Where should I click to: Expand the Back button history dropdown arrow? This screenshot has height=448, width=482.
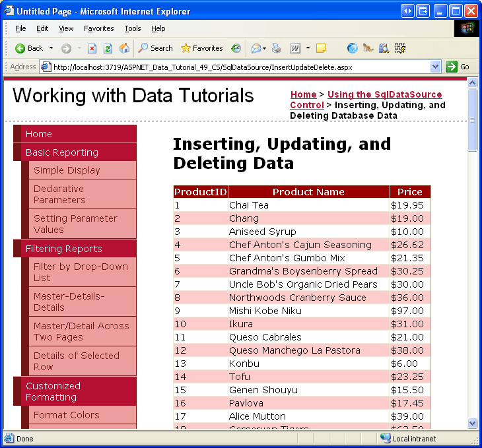51,48
